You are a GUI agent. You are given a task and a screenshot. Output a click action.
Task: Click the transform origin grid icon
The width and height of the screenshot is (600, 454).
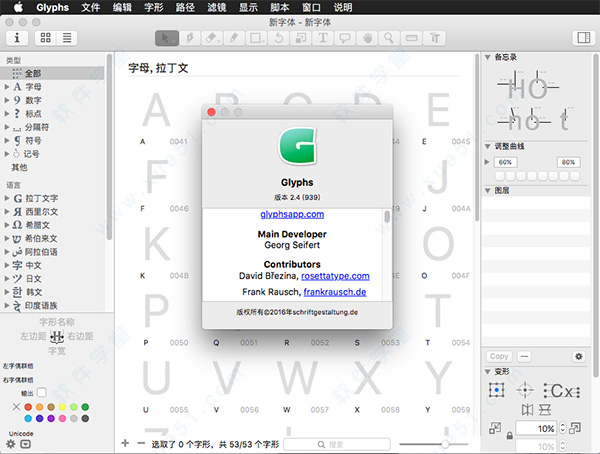[497, 390]
